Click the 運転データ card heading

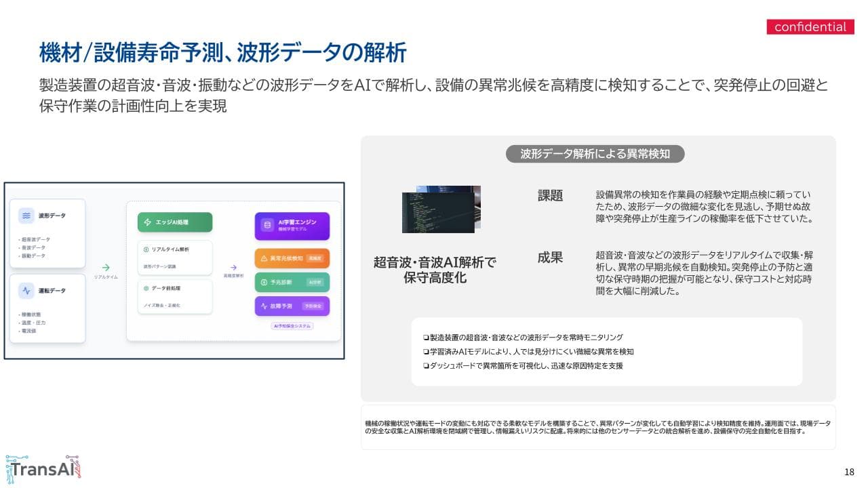52,291
